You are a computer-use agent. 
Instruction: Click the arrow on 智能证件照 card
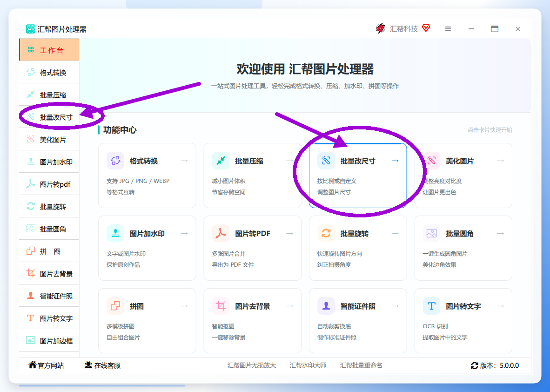[396, 306]
